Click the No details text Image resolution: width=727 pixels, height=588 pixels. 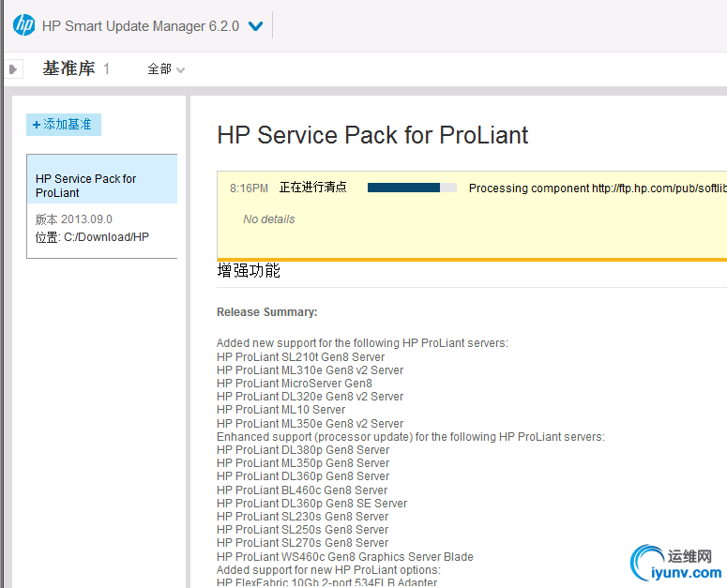click(268, 219)
